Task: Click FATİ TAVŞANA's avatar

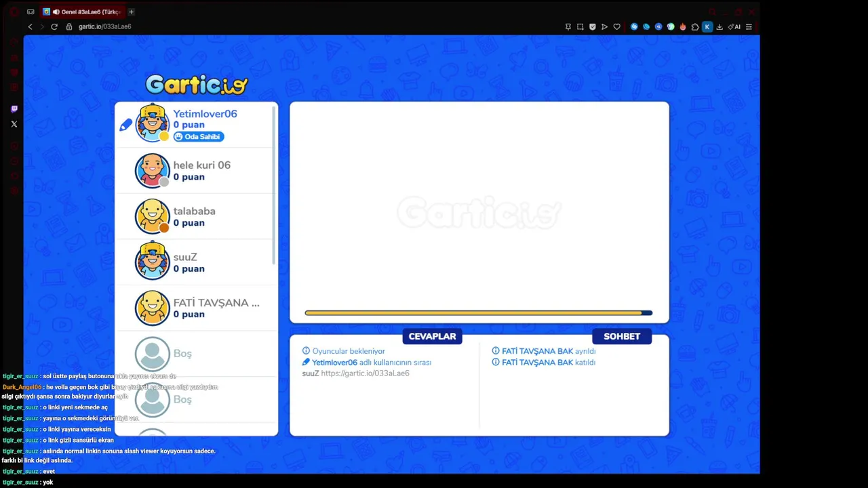Action: pos(152,308)
